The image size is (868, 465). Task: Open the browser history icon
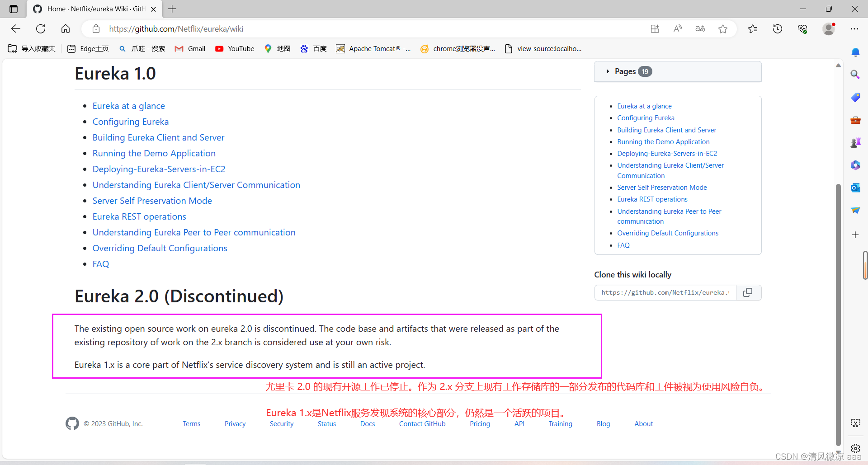pyautogui.click(x=778, y=29)
